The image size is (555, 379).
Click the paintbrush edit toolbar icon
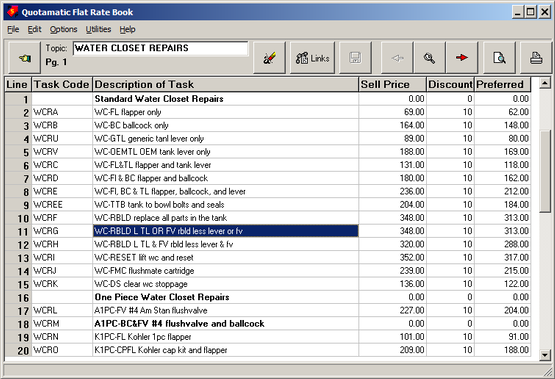[269, 58]
